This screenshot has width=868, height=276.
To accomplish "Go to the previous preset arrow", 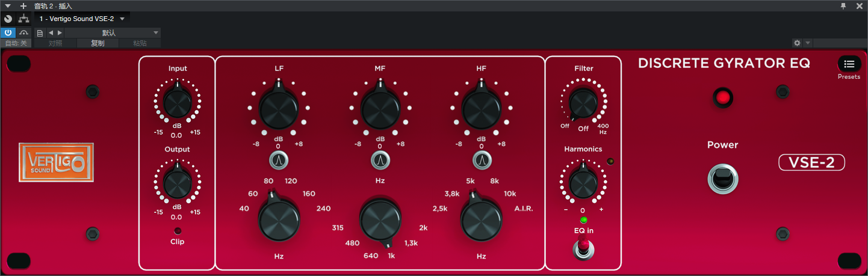I will 51,32.
